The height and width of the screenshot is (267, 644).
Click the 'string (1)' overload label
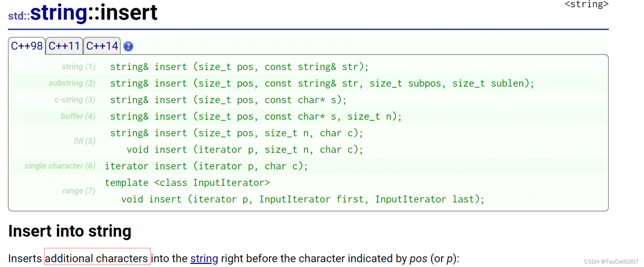tap(78, 66)
